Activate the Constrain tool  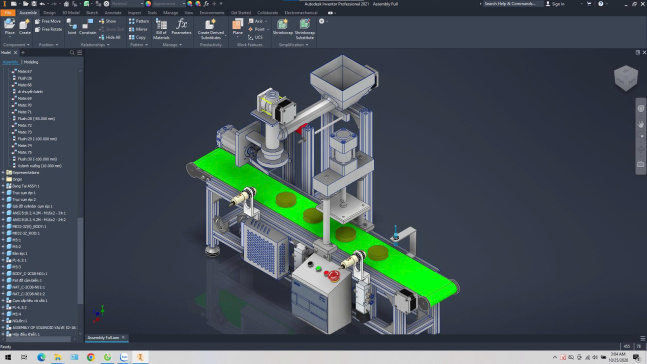click(x=87, y=27)
